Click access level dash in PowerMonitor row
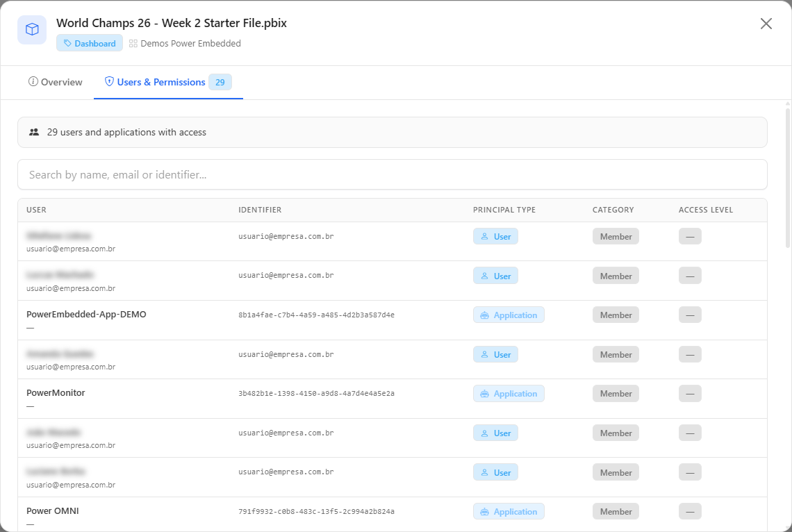The width and height of the screenshot is (792, 532). (x=690, y=394)
